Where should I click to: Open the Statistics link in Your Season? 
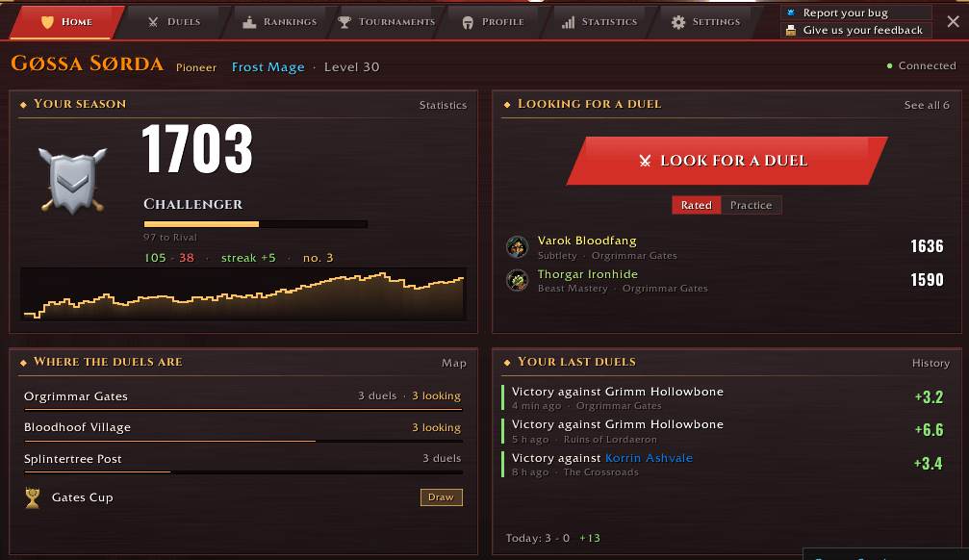pos(443,105)
